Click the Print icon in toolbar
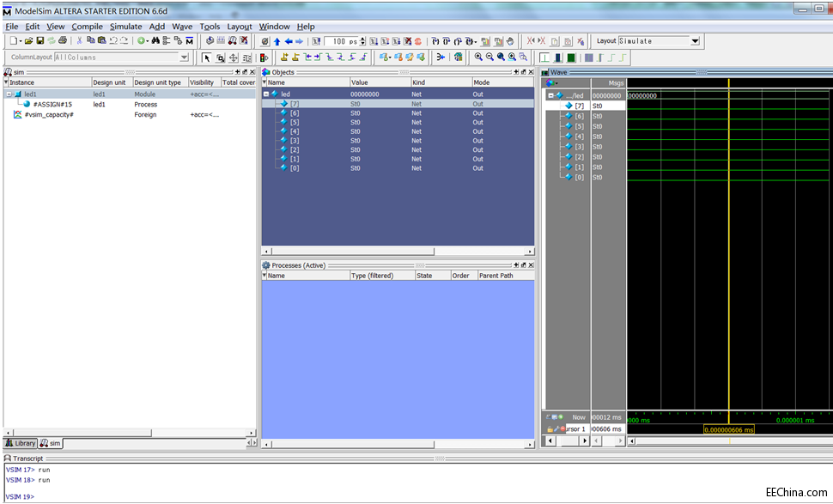This screenshot has height=504, width=833. click(60, 40)
